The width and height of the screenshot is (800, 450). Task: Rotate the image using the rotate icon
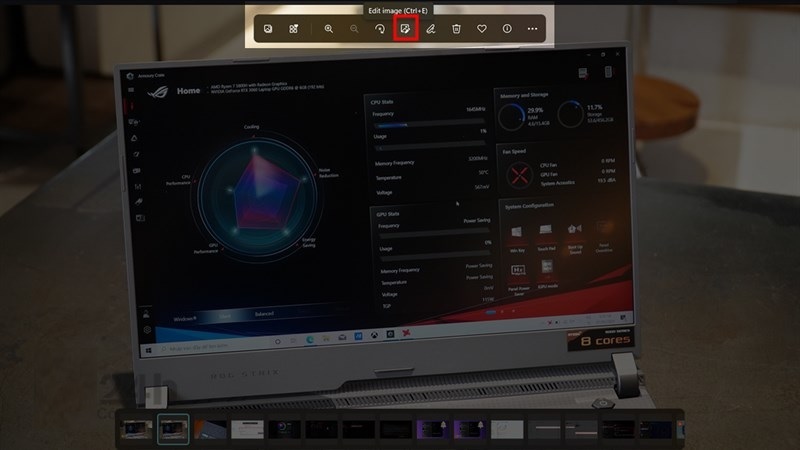pos(380,29)
